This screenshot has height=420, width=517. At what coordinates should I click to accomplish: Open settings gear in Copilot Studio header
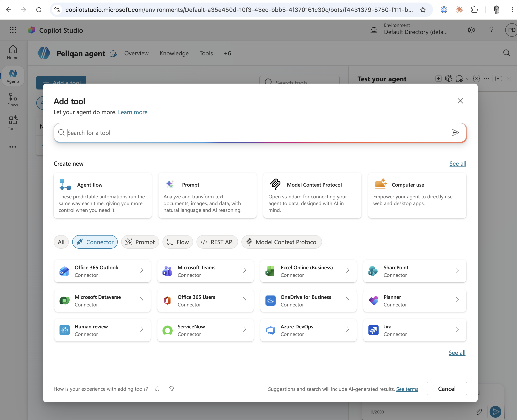click(471, 30)
